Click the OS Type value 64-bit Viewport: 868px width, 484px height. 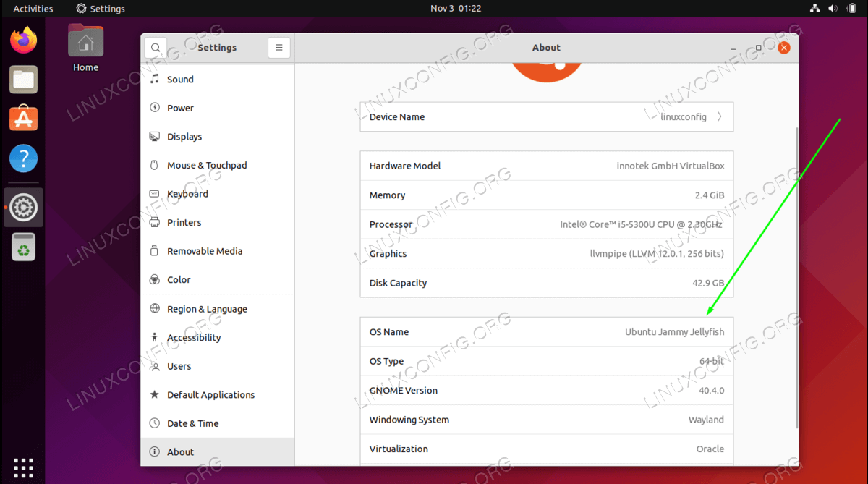click(x=712, y=361)
